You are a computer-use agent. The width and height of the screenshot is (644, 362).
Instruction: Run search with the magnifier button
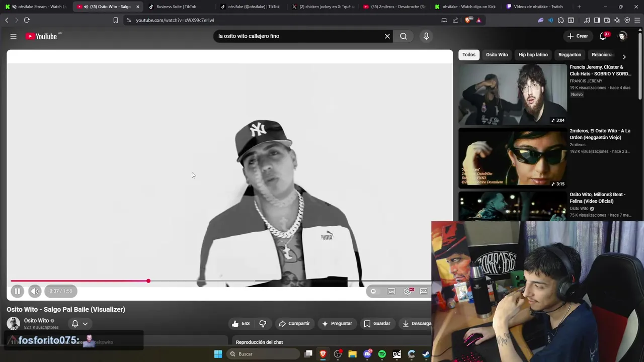404,36
